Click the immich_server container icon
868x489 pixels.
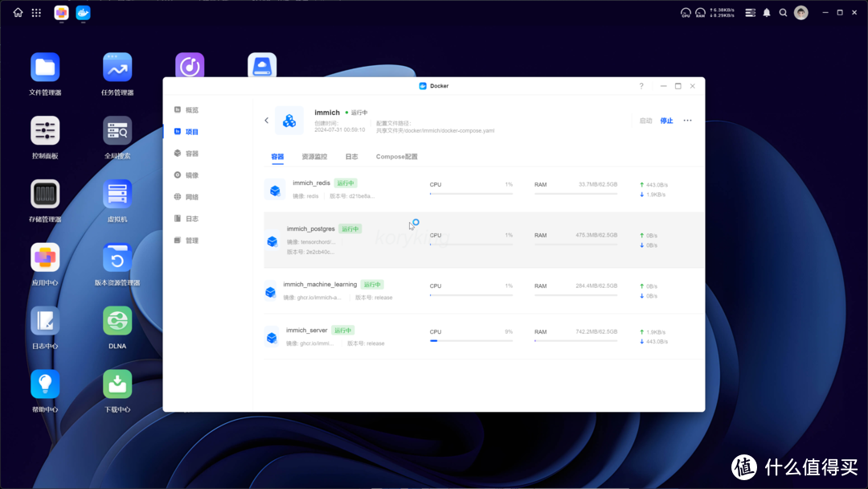[x=272, y=337]
